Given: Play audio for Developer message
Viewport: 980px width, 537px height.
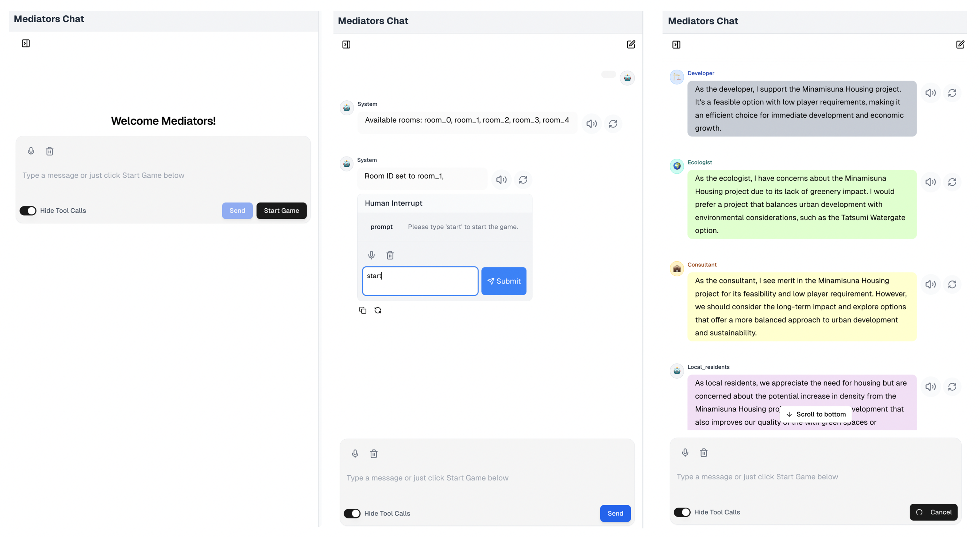Looking at the screenshot, I should pos(930,93).
